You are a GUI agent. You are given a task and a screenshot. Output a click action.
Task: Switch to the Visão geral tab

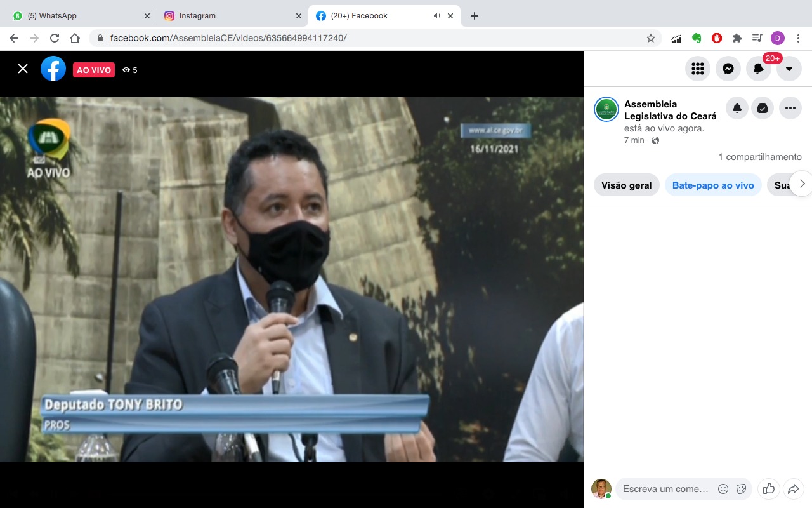(626, 185)
